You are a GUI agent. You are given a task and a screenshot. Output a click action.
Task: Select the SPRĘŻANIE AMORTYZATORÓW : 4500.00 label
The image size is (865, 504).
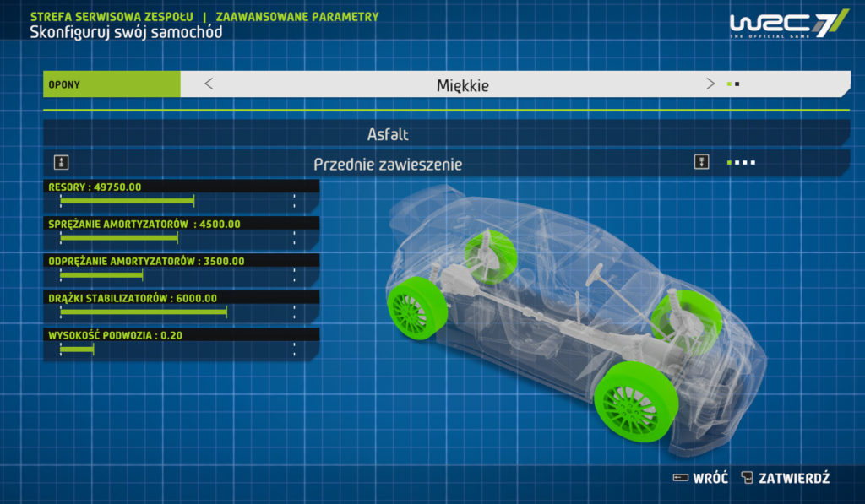144,224
